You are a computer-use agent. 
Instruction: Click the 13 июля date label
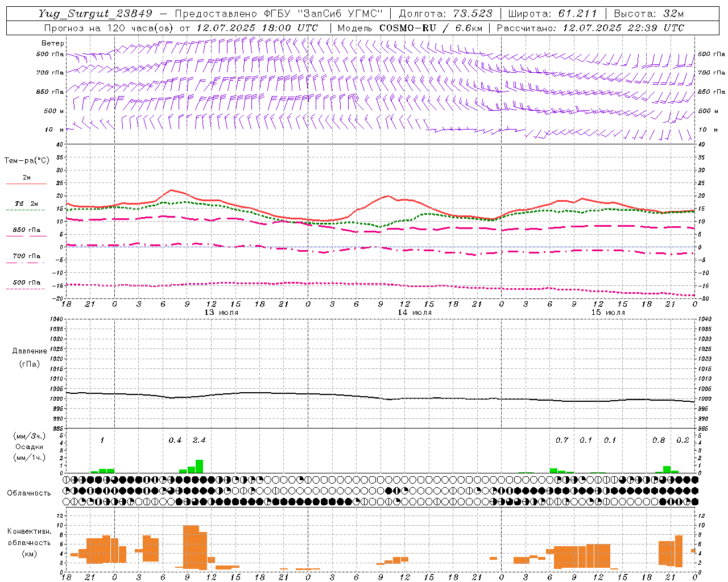point(221,313)
